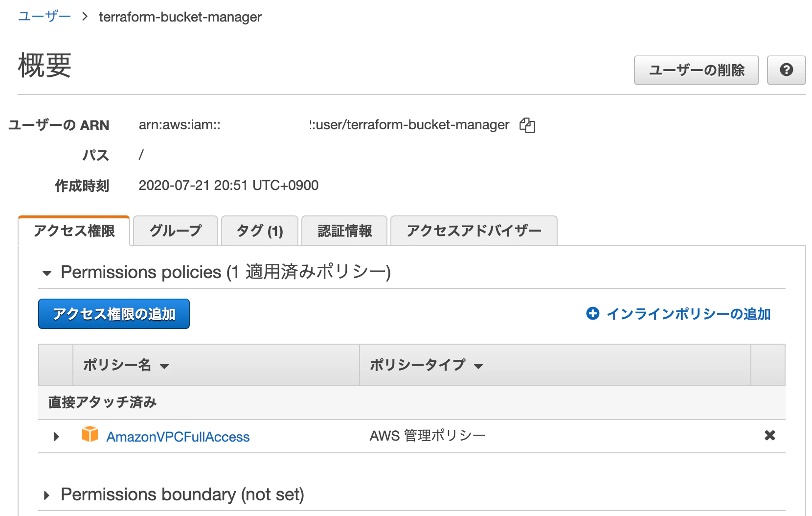The width and height of the screenshot is (812, 516).
Task: Click the AWS 管理ポリシー type cell
Action: 427,435
